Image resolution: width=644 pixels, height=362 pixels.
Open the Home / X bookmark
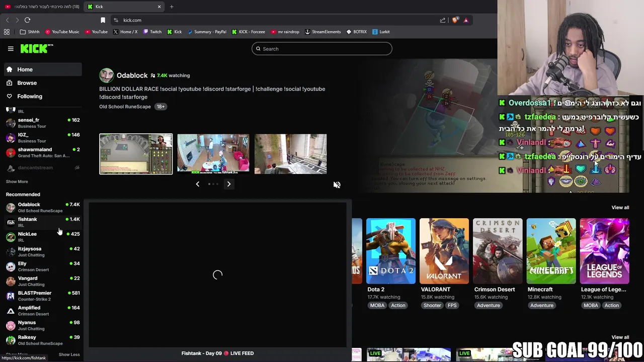(x=125, y=32)
